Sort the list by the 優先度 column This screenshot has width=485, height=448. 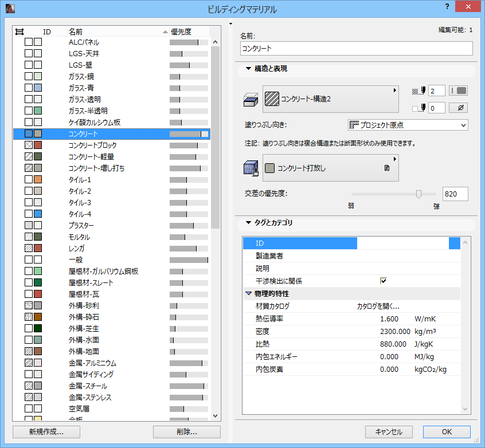point(189,32)
